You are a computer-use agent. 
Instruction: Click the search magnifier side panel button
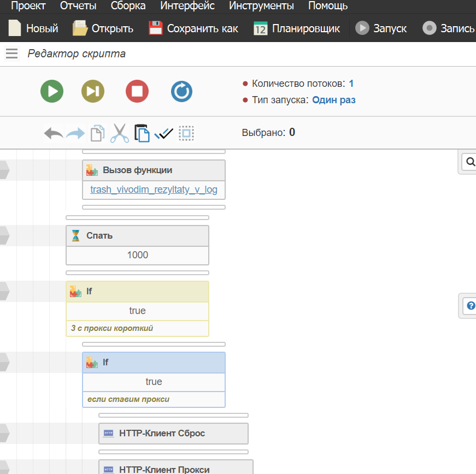pyautogui.click(x=469, y=162)
